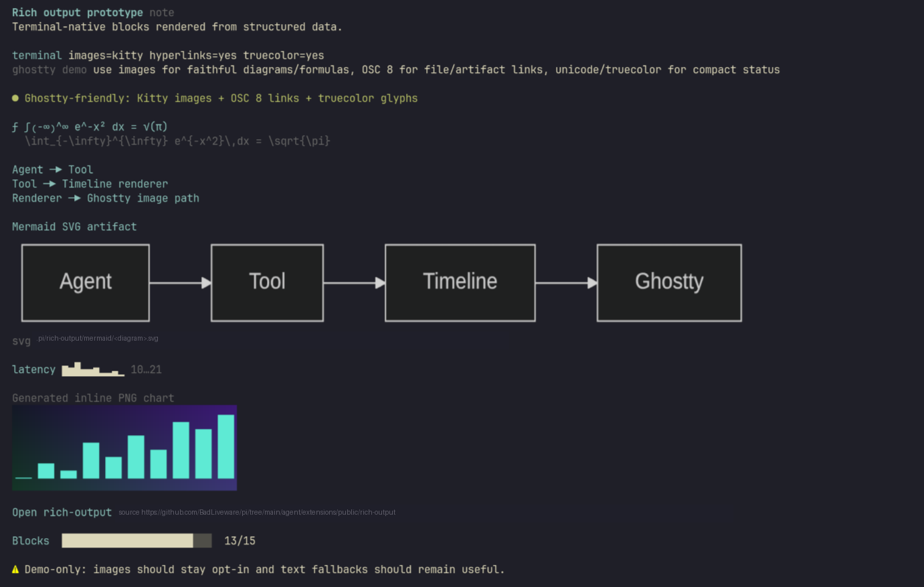This screenshot has width=924, height=587.
Task: Click the 'Ghostty image path' text
Action: tap(143, 198)
